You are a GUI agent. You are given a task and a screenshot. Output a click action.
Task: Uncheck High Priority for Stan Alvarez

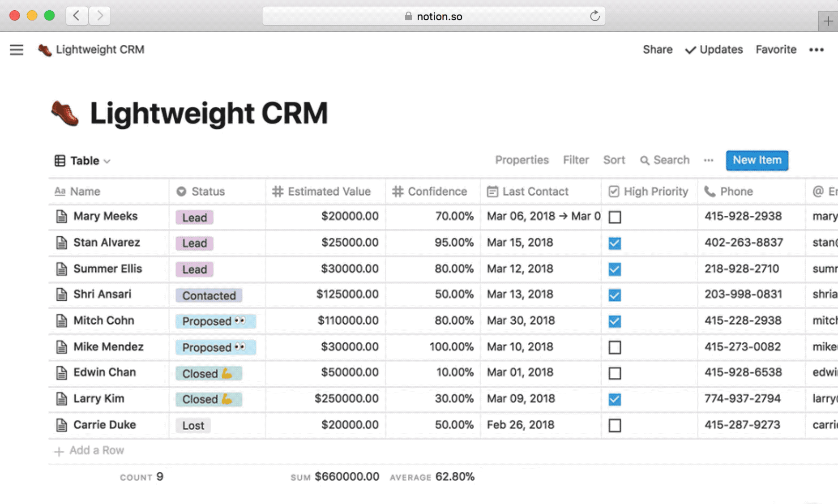[615, 243]
